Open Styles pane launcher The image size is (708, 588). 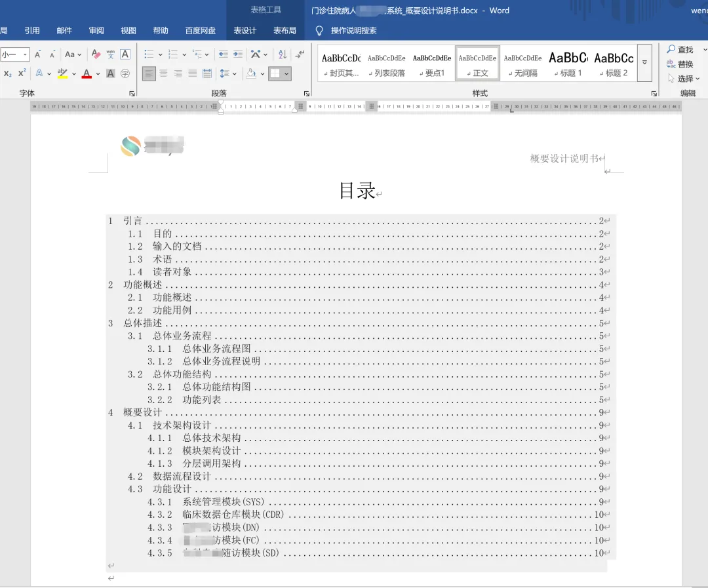point(654,94)
